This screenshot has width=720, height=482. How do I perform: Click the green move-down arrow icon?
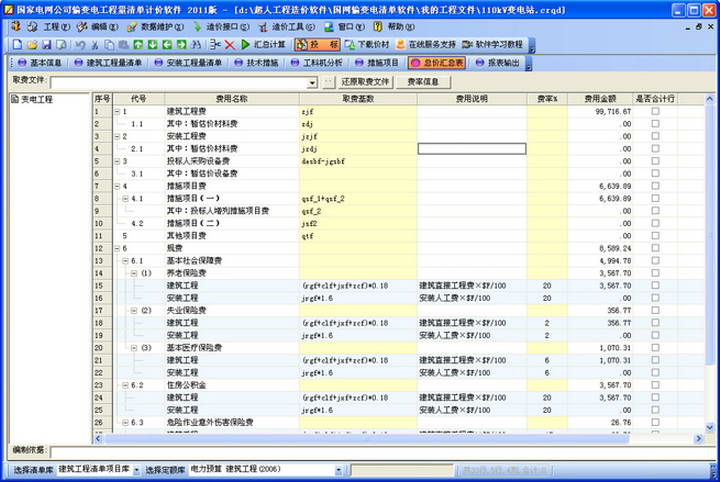click(x=152, y=45)
